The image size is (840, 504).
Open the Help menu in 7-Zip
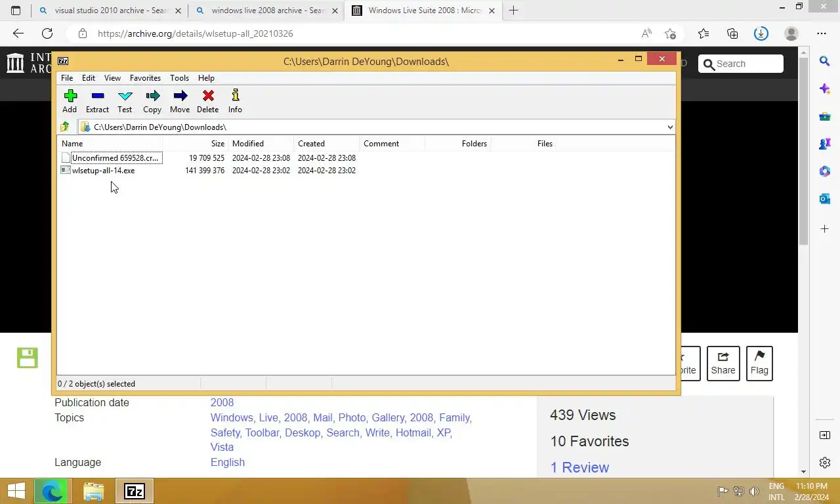point(206,78)
